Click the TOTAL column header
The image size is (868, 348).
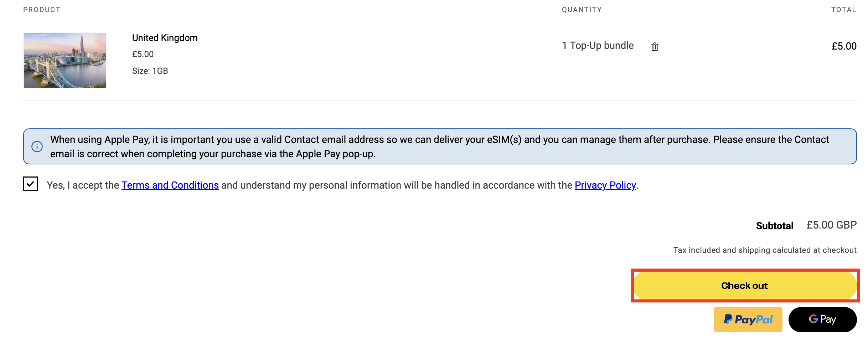coord(843,10)
